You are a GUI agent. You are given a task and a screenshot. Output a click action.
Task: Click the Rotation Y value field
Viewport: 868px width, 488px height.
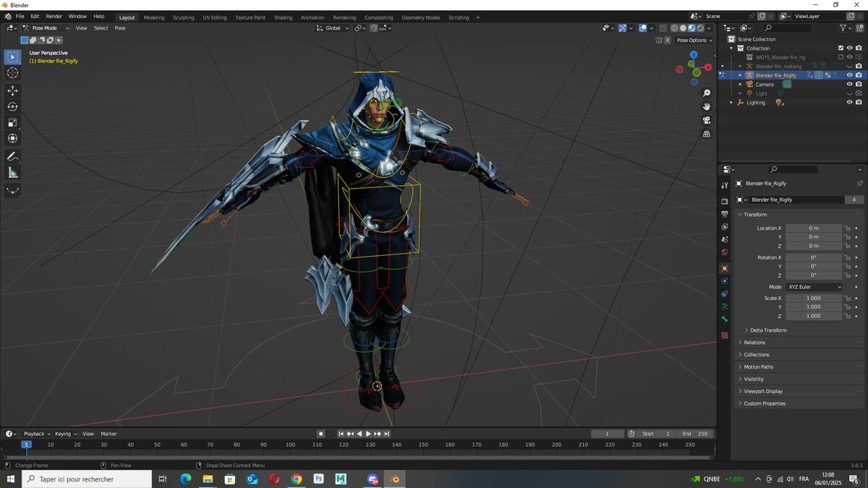(814, 266)
